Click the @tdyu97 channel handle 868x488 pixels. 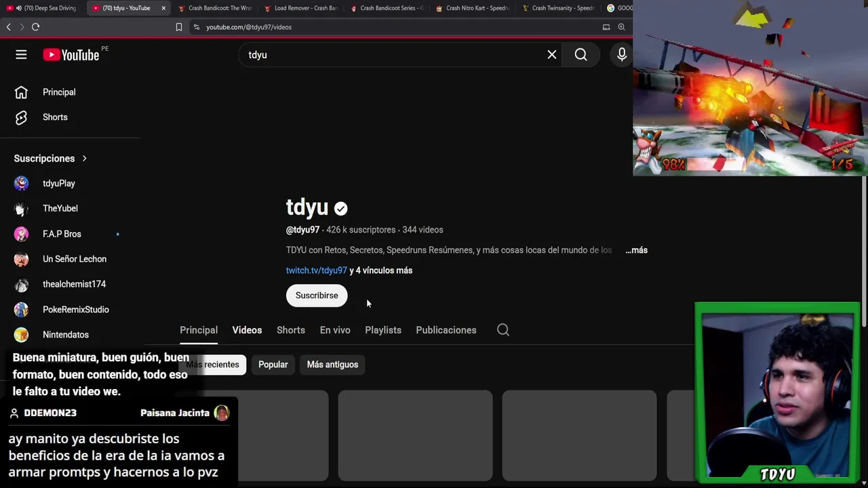(302, 230)
